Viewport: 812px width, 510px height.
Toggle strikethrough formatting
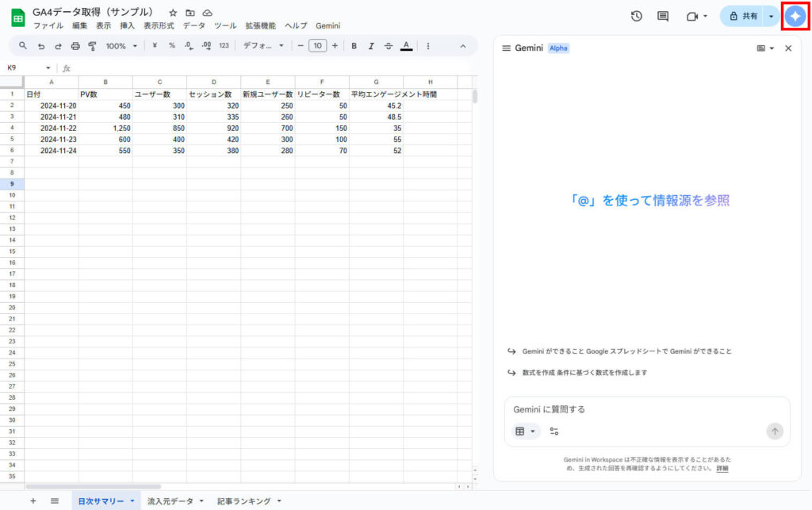pos(389,45)
